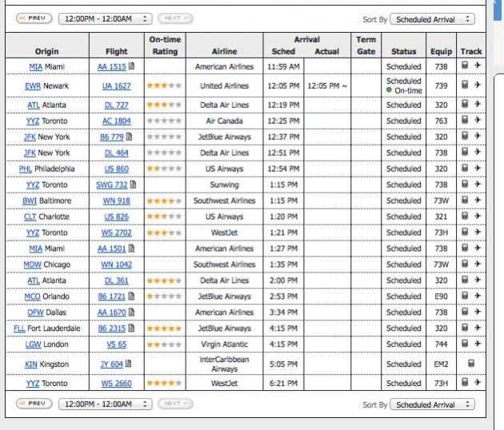Click the bottom NEXT button
The width and height of the screenshot is (504, 430).
tap(175, 406)
